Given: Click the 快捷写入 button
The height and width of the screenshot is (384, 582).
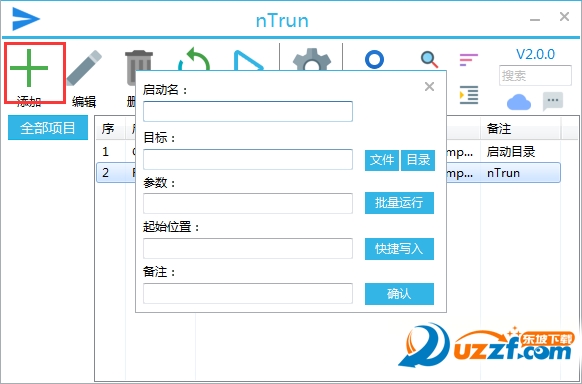Looking at the screenshot, I should (399, 249).
